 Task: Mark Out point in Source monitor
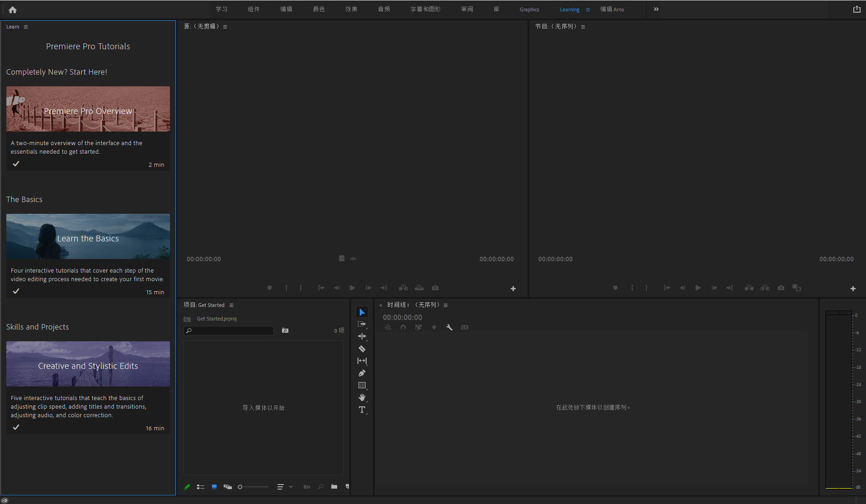pyautogui.click(x=301, y=288)
